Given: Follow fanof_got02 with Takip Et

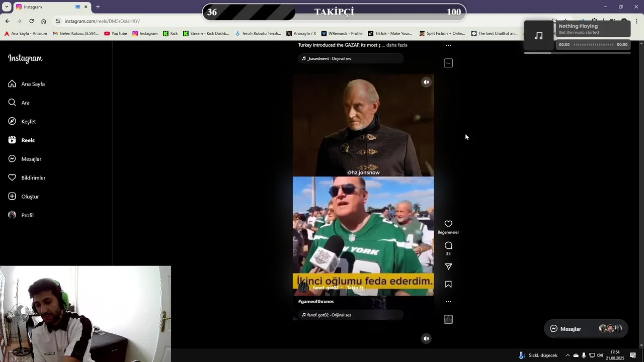Looking at the screenshot, I should [x=355, y=288].
